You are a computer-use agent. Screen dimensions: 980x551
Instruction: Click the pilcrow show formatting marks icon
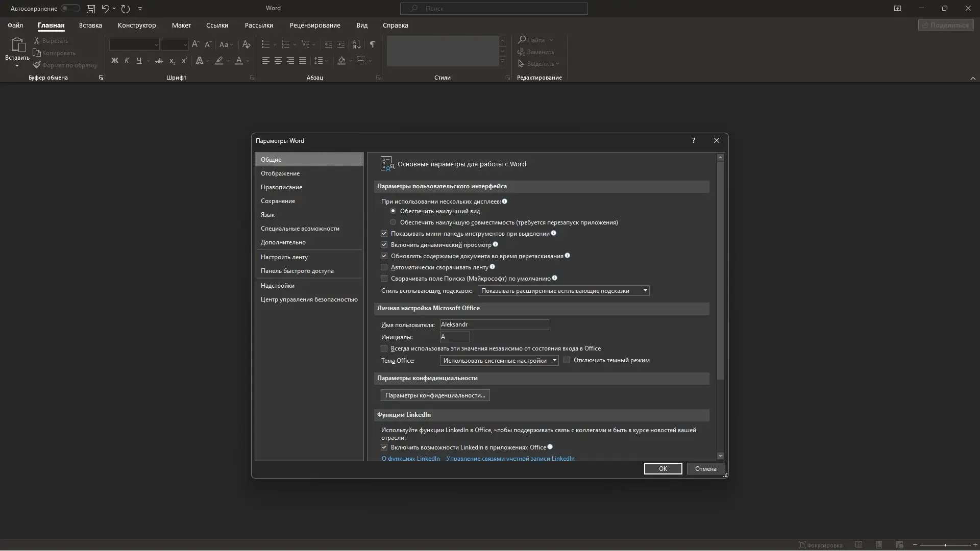(x=373, y=44)
